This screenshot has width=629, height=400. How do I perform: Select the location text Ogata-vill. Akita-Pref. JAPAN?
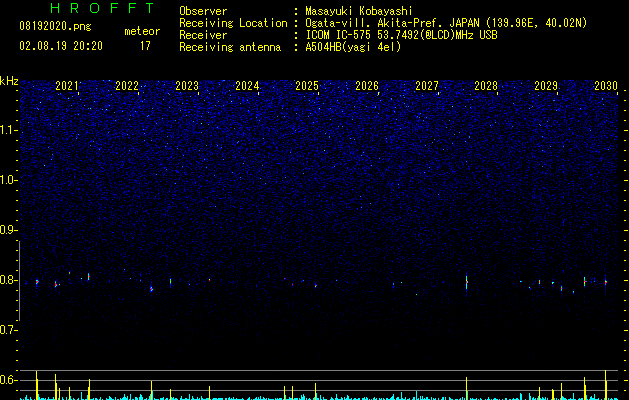click(x=394, y=23)
